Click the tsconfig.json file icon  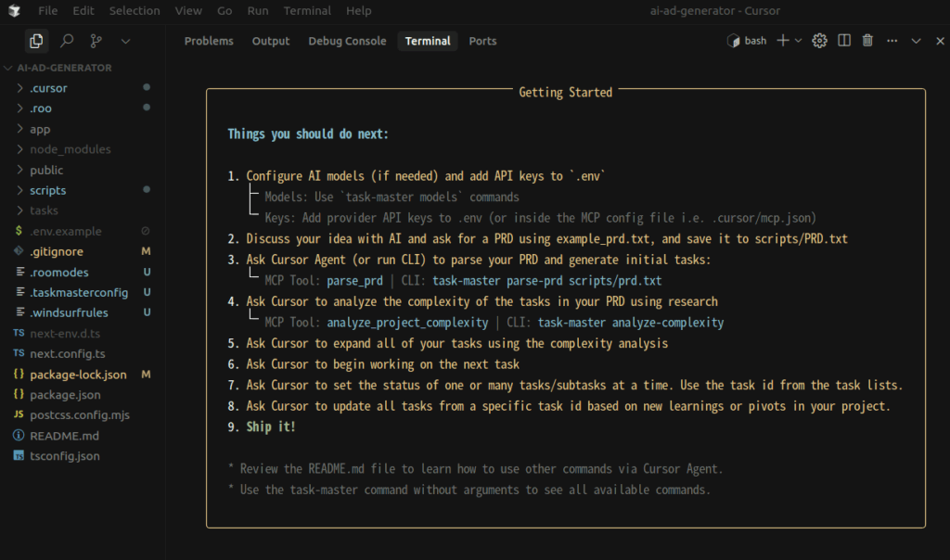pyautogui.click(x=19, y=456)
